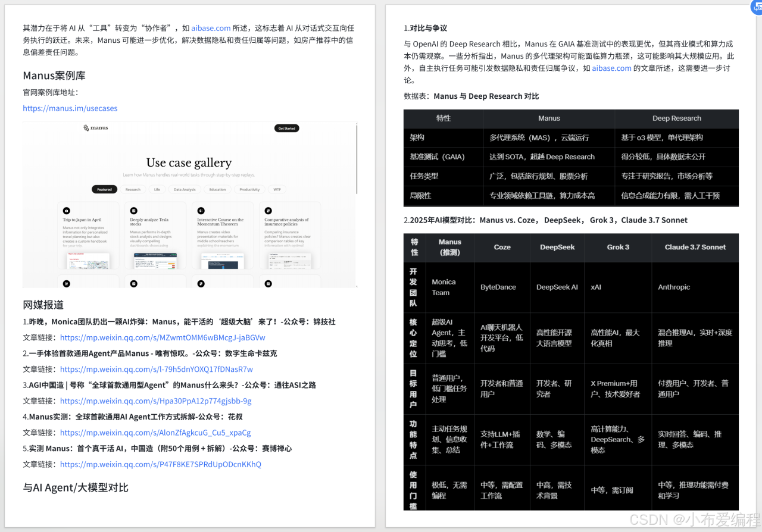This screenshot has width=762, height=532.
Task: Click the '高性能开源大语言模型' cell
Action: [x=557, y=338]
